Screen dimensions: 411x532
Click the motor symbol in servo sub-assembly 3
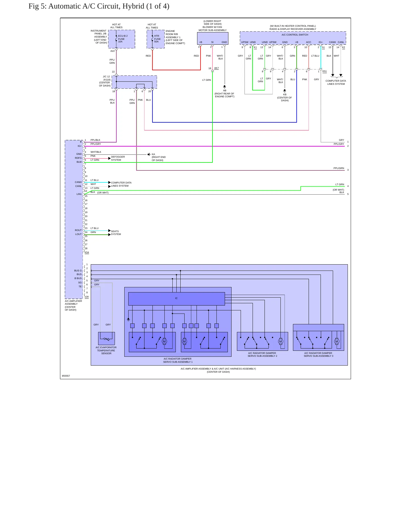[337, 341]
